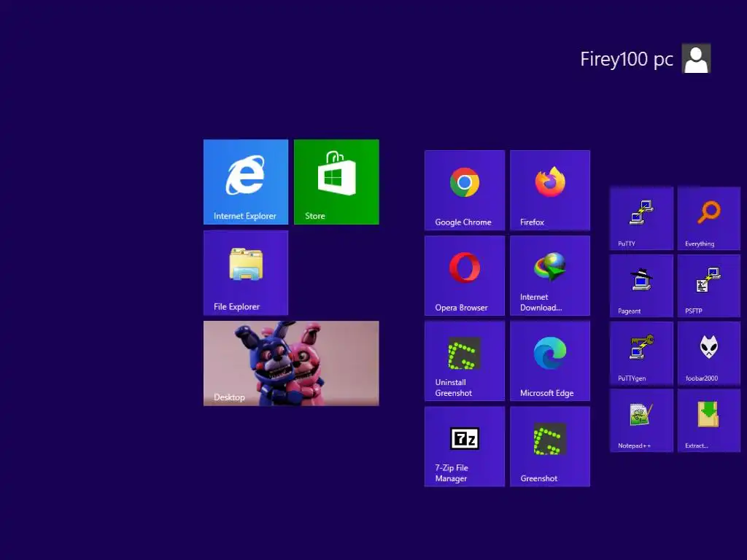
Task: Open the Firefox tile
Action: tap(550, 190)
